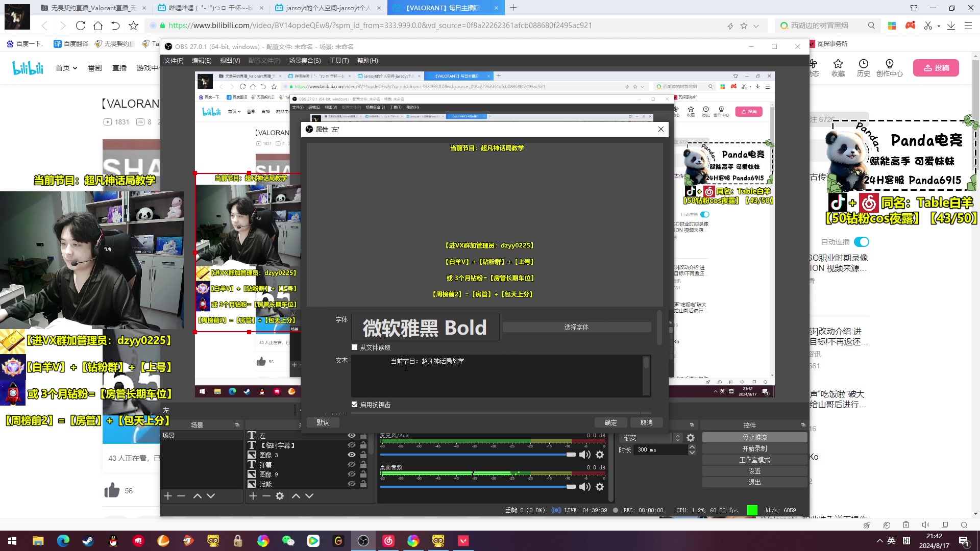Decrease the 时长 duration stepper
980x551 pixels.
(x=692, y=453)
